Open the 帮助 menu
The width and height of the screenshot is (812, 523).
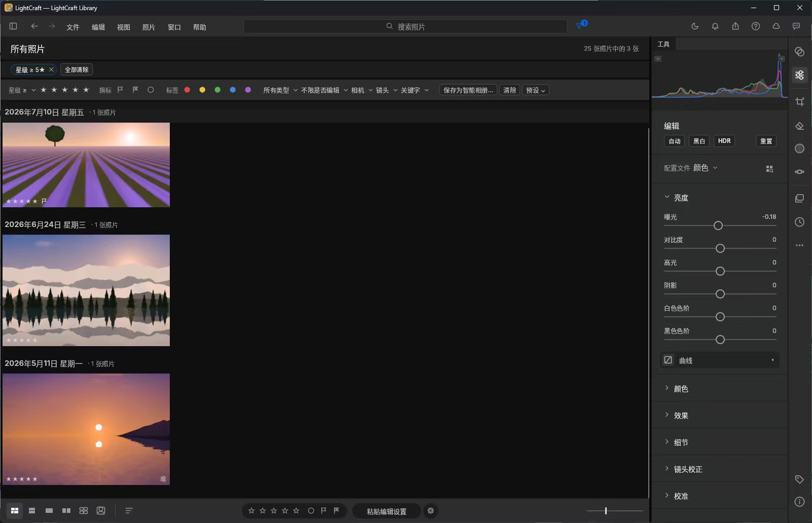200,27
